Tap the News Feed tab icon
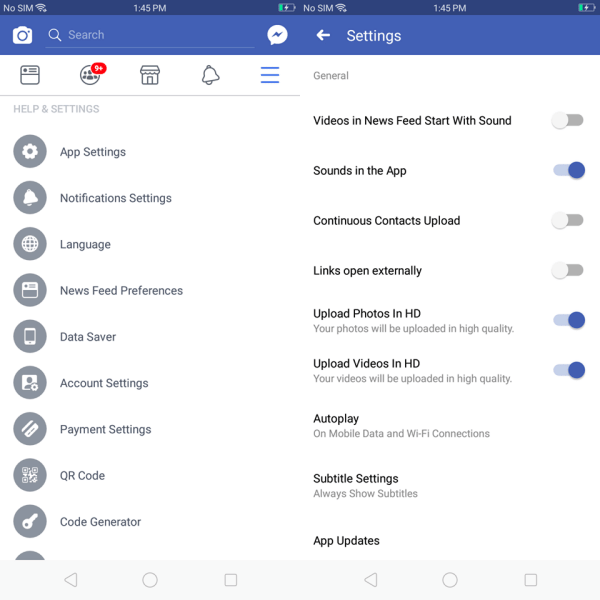The width and height of the screenshot is (600, 600). [30, 75]
